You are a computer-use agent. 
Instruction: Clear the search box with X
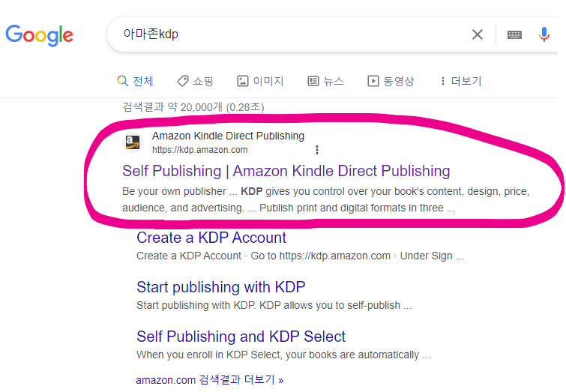pos(478,34)
